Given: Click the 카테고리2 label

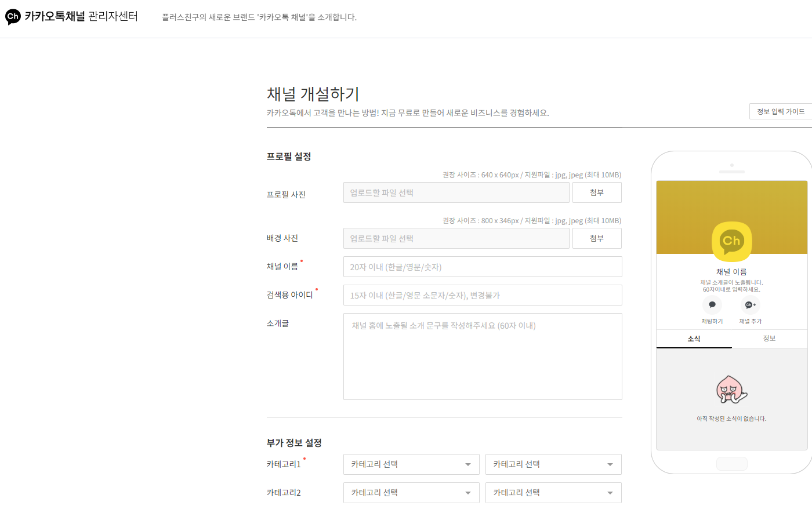Looking at the screenshot, I should click(x=284, y=493).
